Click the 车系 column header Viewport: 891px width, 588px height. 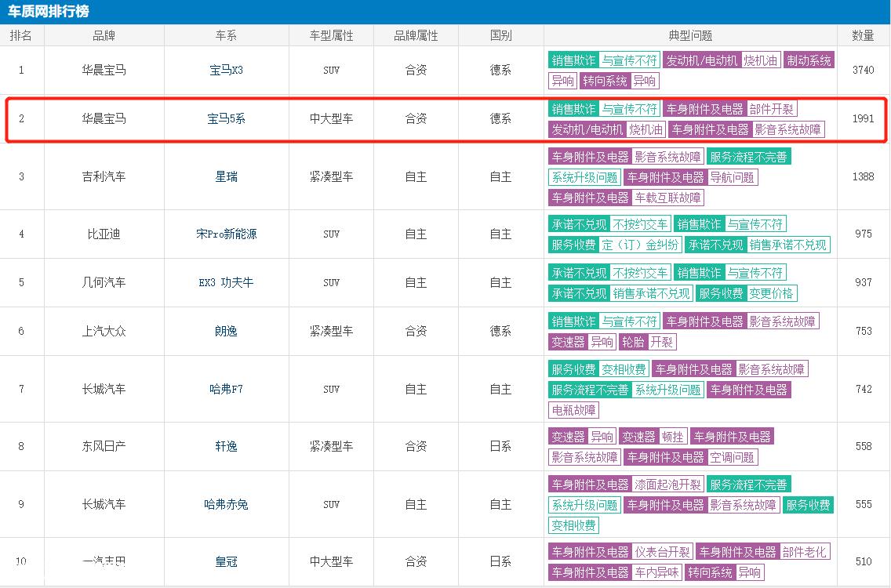click(x=226, y=35)
